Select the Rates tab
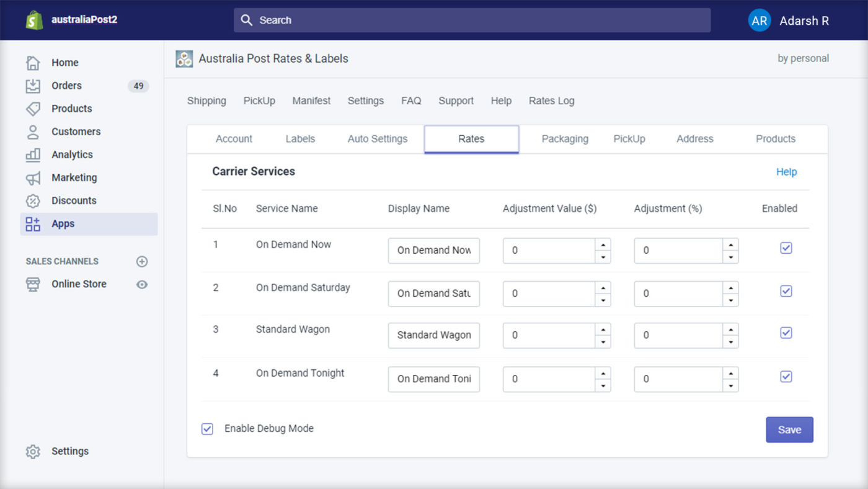868x489 pixels. click(471, 139)
